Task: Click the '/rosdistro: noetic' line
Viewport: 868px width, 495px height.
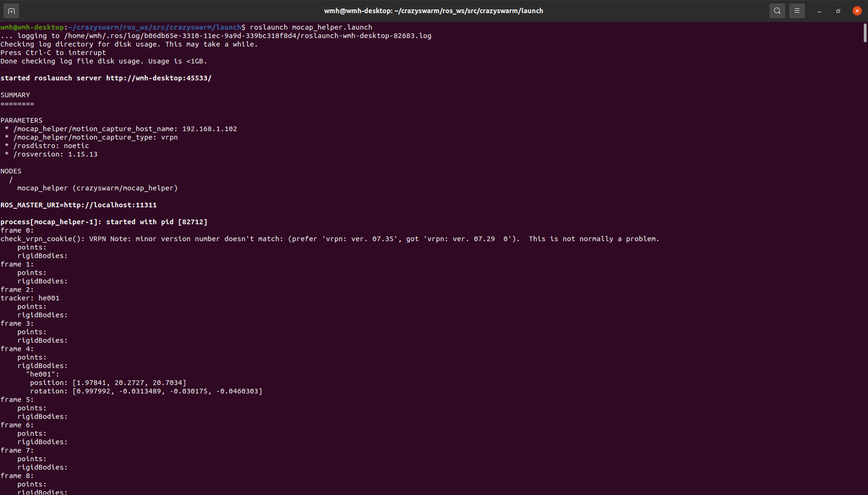Action: click(47, 146)
